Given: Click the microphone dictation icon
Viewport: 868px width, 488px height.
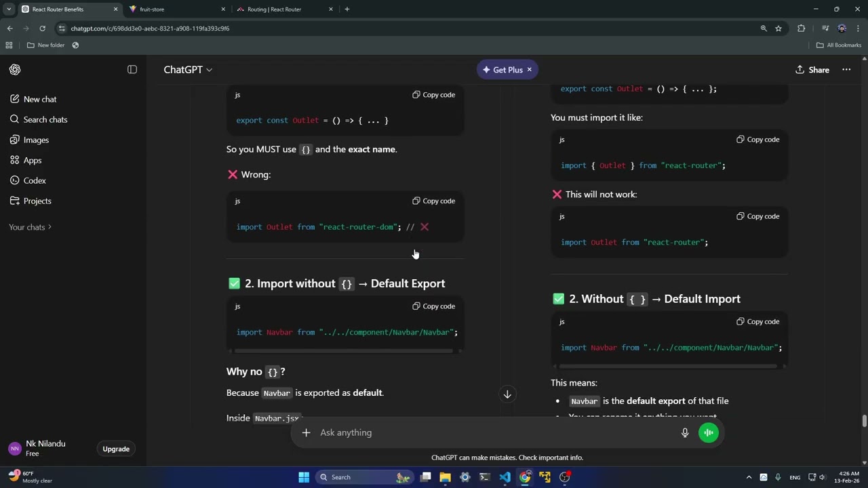Looking at the screenshot, I should coord(685,432).
